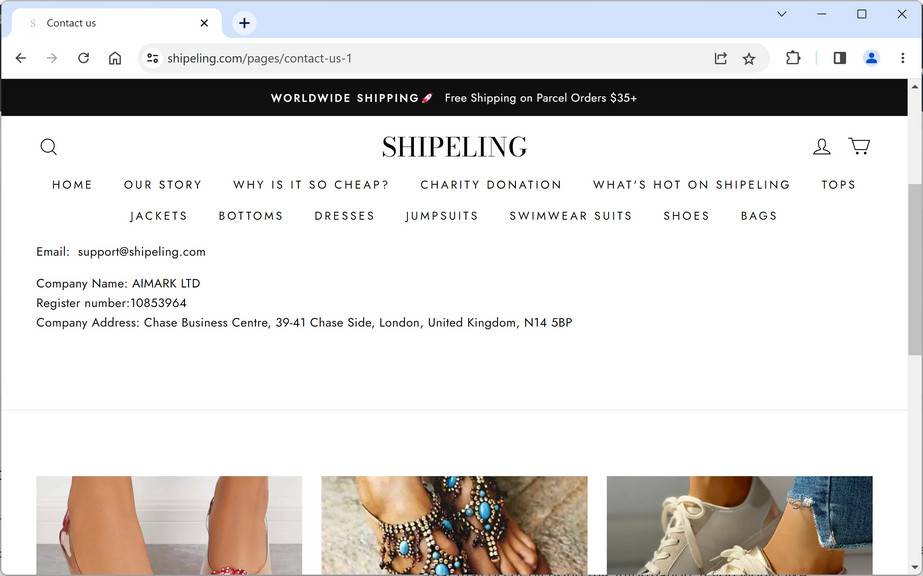The width and height of the screenshot is (923, 576).
Task: Open the shopping cart icon
Action: (x=859, y=146)
